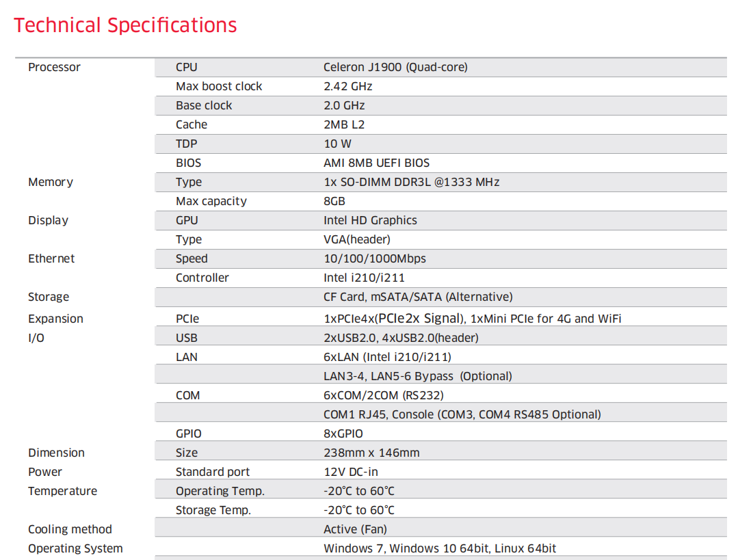Click the VGA(header) display type value

coord(358,239)
